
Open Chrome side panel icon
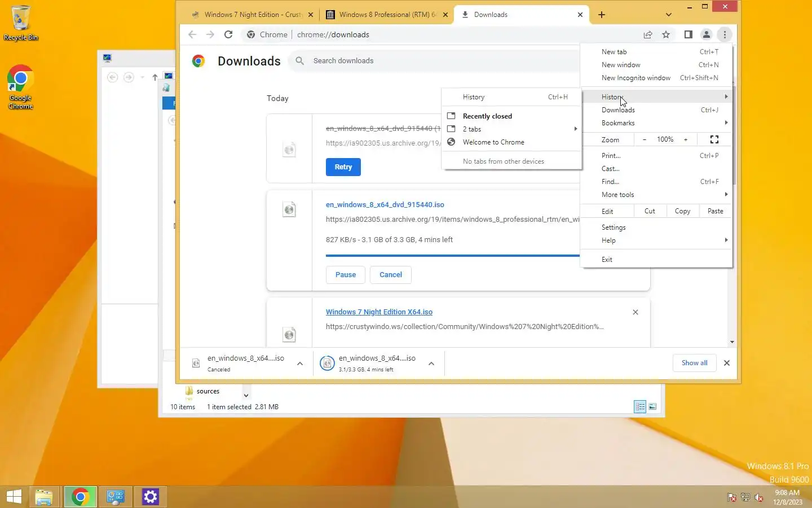tap(688, 34)
